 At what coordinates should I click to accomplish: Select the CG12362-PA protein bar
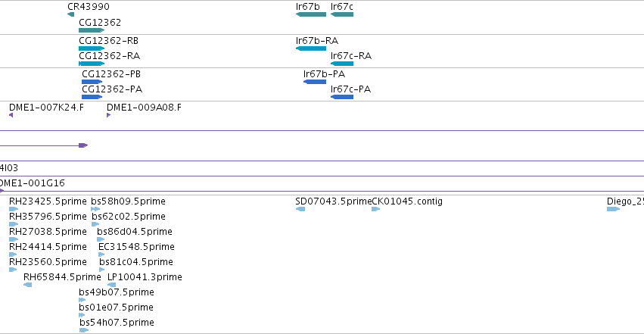point(92,97)
